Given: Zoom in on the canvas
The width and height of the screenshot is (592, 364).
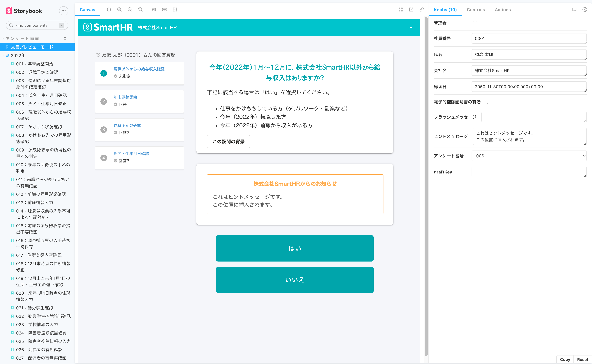Looking at the screenshot, I should point(119,10).
